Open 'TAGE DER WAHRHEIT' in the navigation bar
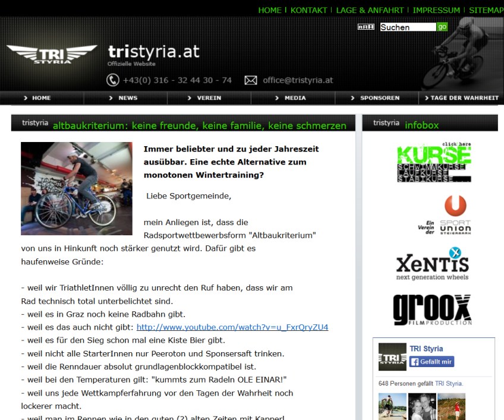Image resolution: width=504 pixels, height=420 pixels. tap(461, 98)
